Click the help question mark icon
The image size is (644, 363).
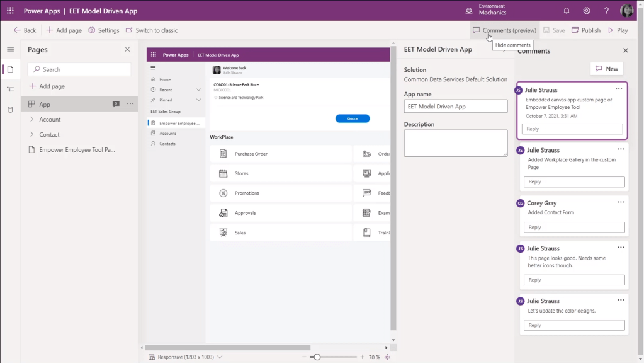click(606, 11)
